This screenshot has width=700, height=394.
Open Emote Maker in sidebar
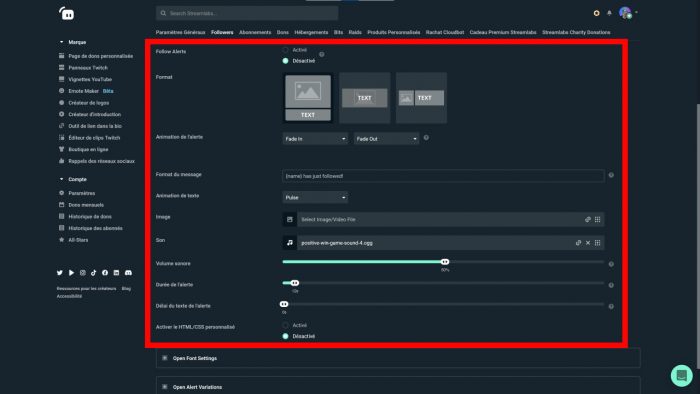coord(83,91)
